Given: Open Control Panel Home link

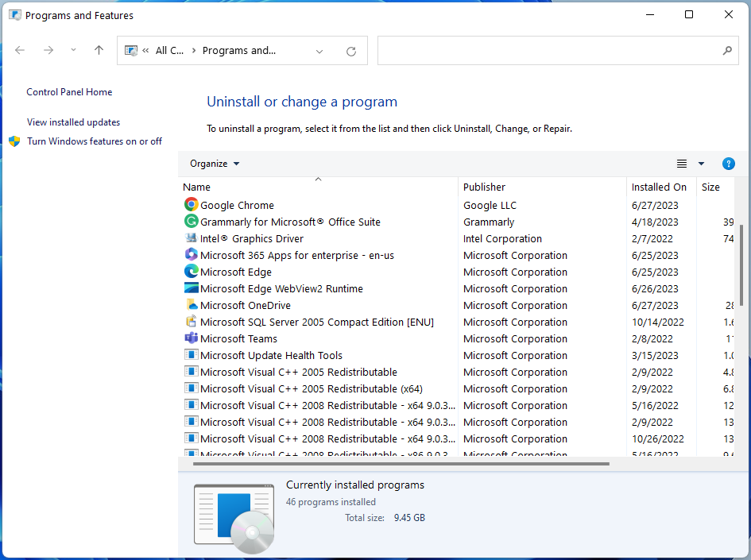Looking at the screenshot, I should (x=69, y=92).
